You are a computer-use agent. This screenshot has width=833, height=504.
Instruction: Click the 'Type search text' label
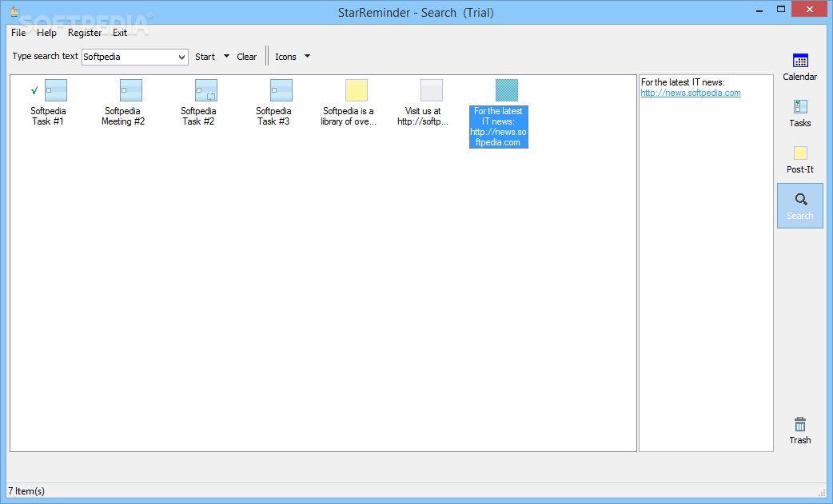[45, 56]
